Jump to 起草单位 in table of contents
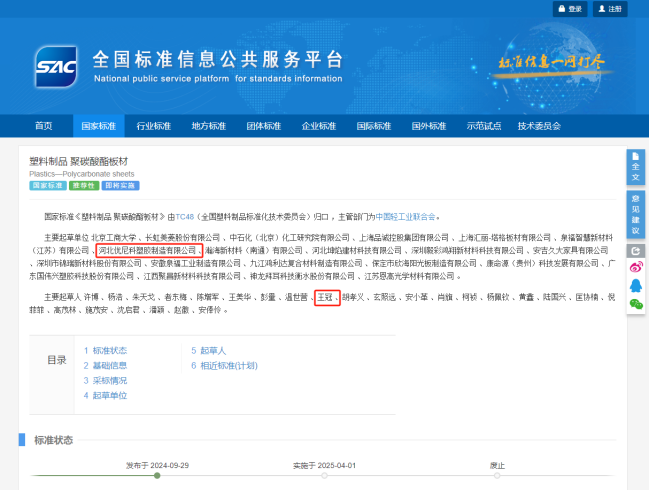Image resolution: width=650 pixels, height=491 pixels. (105, 396)
